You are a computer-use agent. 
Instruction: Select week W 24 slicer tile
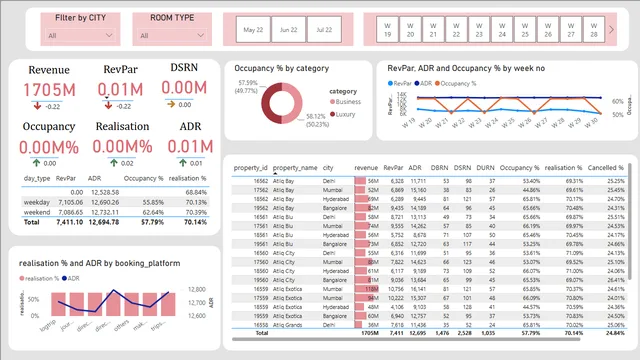coord(502,30)
